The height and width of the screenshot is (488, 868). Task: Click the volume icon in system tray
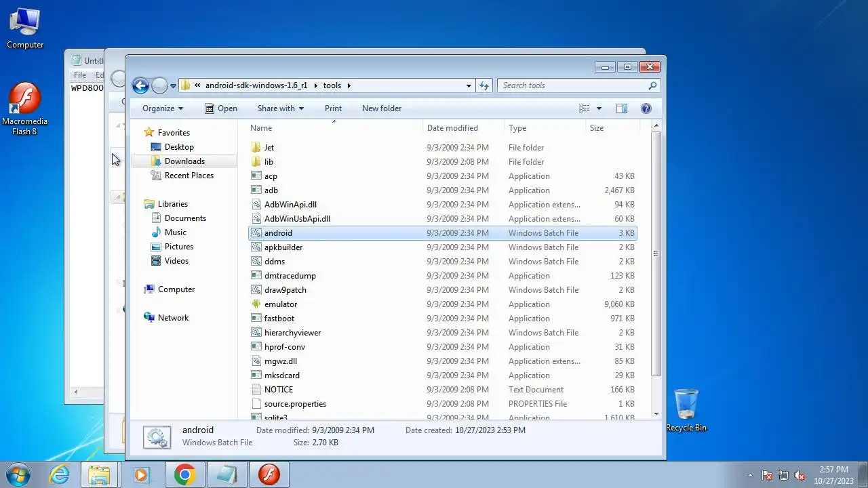[800, 475]
